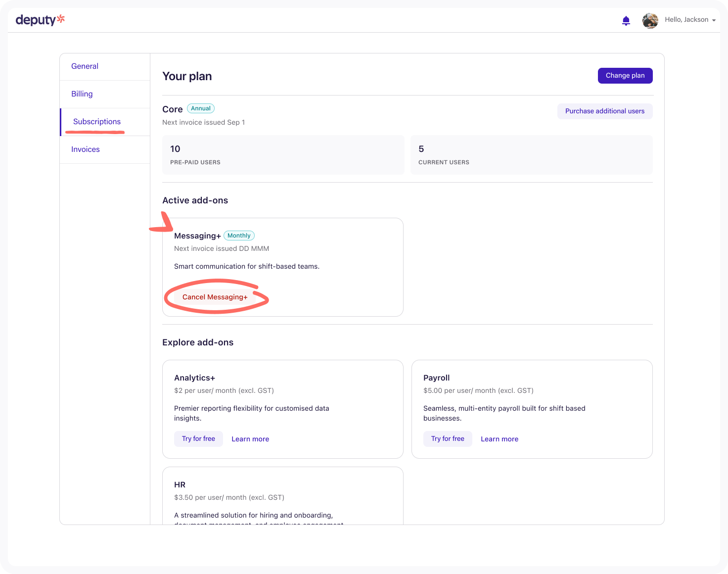
Task: Open Learn more for Analytics+
Action: pyautogui.click(x=250, y=439)
